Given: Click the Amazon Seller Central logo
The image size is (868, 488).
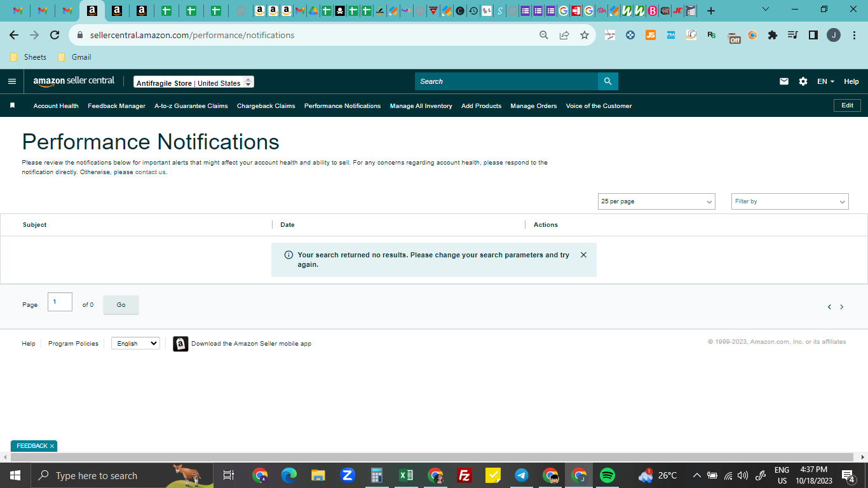Looking at the screenshot, I should click(74, 81).
